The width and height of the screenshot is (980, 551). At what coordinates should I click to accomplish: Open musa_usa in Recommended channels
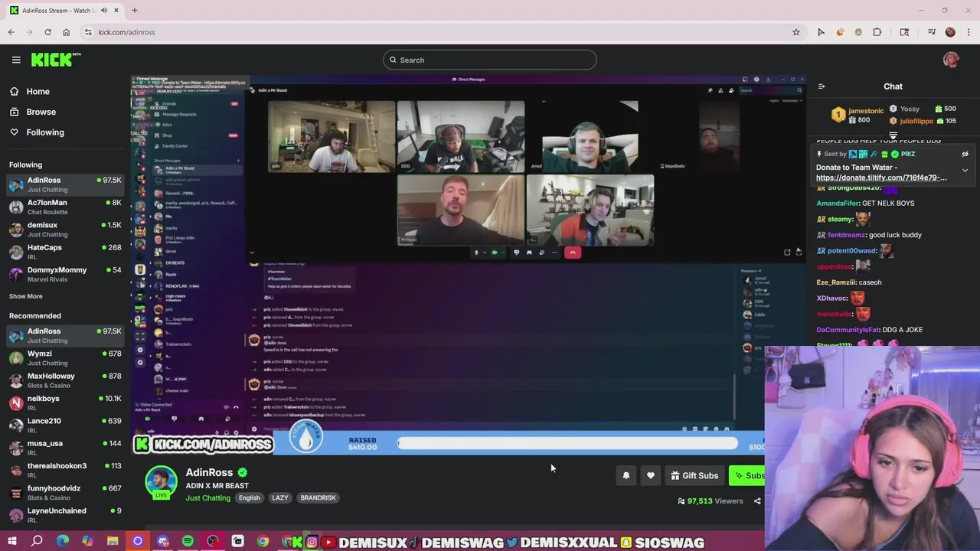click(65, 448)
